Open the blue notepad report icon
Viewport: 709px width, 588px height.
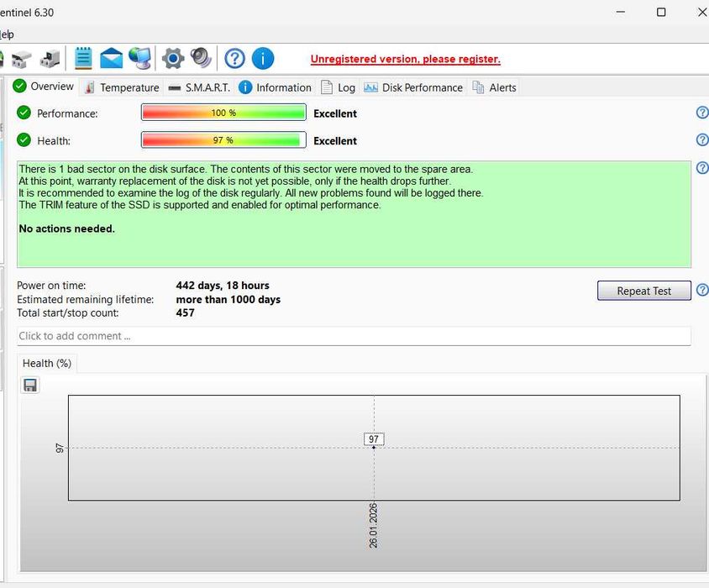83,58
